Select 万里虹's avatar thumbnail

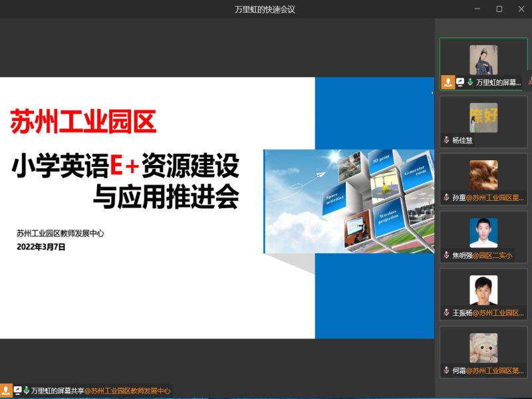click(x=483, y=60)
